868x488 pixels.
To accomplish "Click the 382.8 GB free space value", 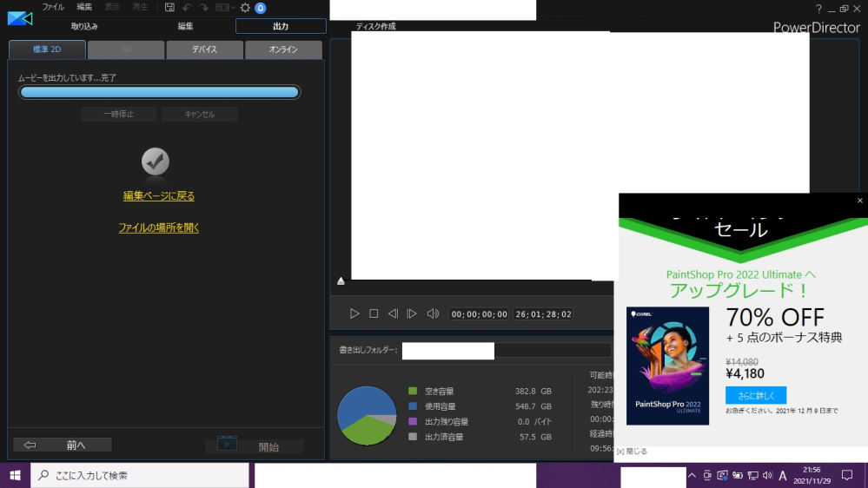I will coord(533,391).
